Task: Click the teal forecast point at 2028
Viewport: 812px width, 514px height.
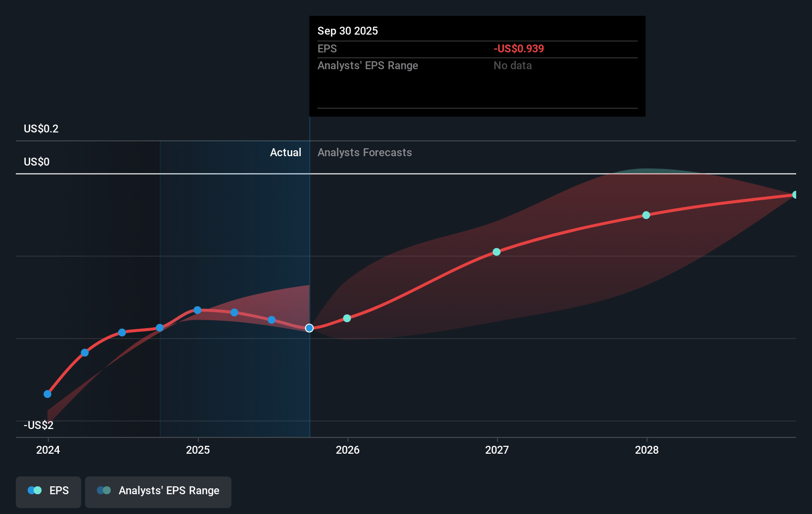Action: (646, 215)
